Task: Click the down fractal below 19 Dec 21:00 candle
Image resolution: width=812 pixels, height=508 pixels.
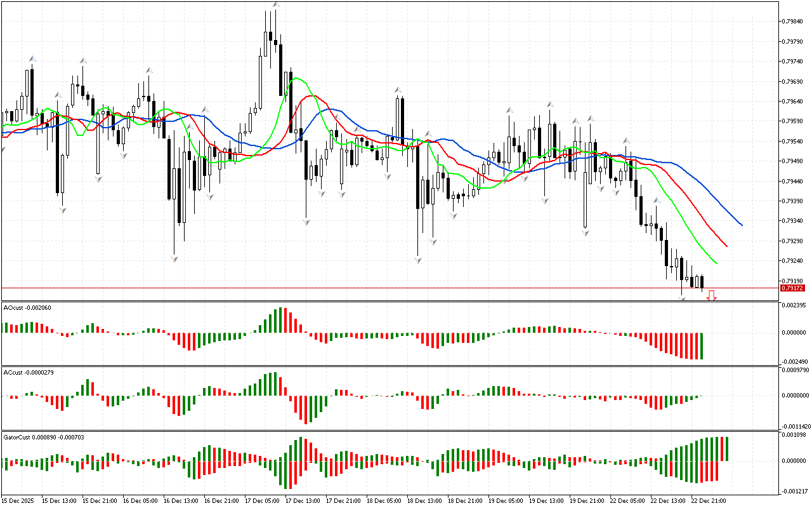Action: pos(585,233)
